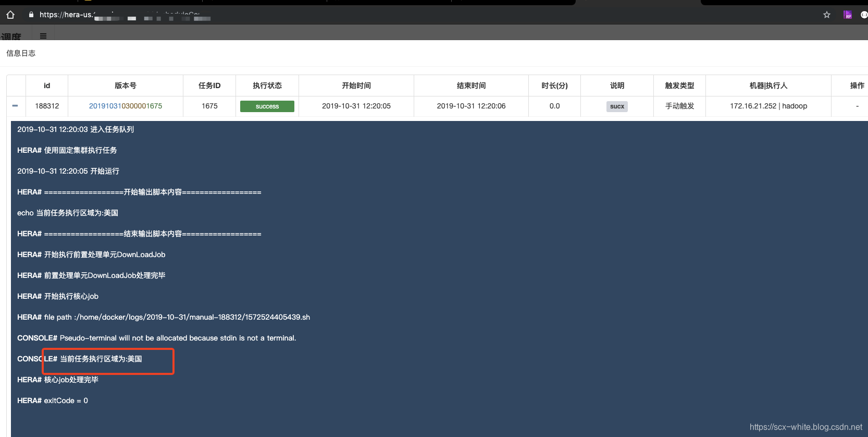Click the 操作 column header
Screen dimensions: 868x437
857,86
